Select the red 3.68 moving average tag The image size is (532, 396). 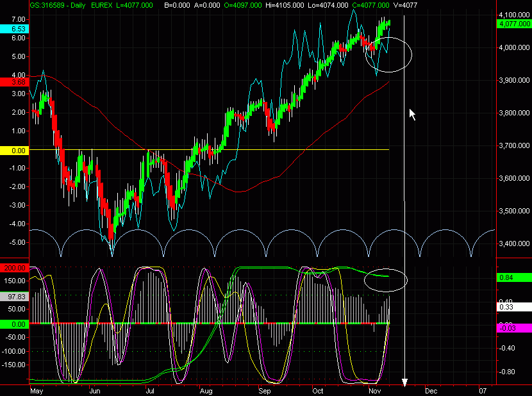[14, 82]
